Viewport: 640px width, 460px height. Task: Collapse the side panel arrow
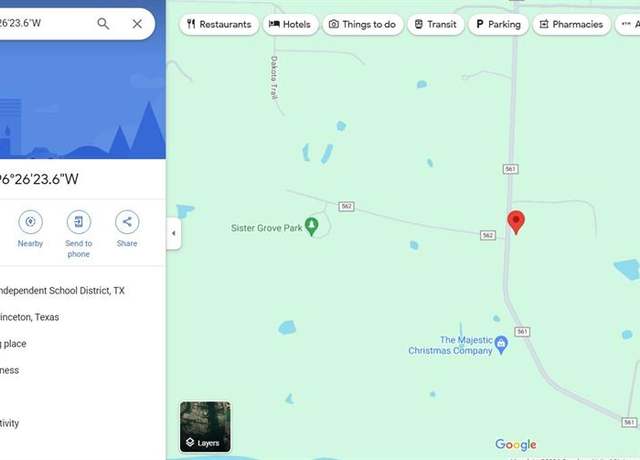tap(174, 233)
